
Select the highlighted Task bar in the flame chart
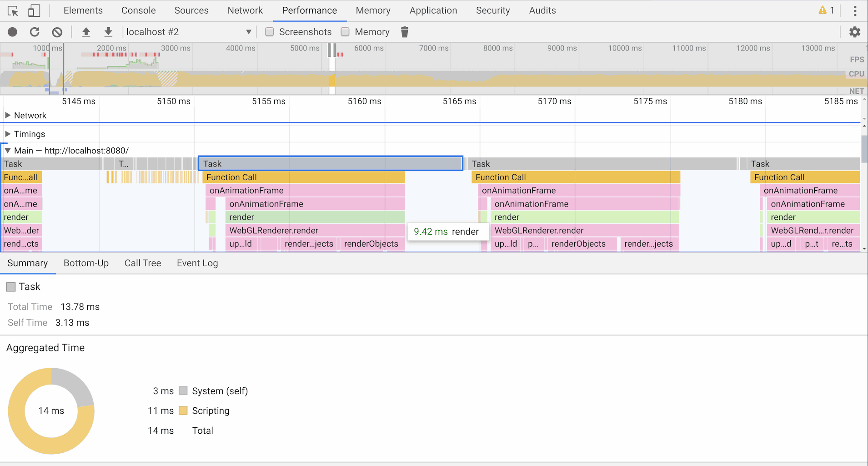click(331, 164)
